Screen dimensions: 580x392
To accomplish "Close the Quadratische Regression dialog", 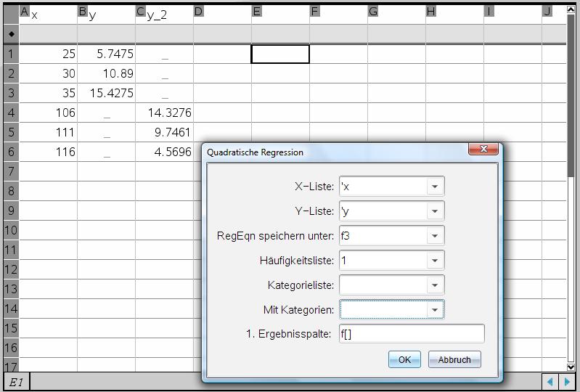I will point(483,150).
